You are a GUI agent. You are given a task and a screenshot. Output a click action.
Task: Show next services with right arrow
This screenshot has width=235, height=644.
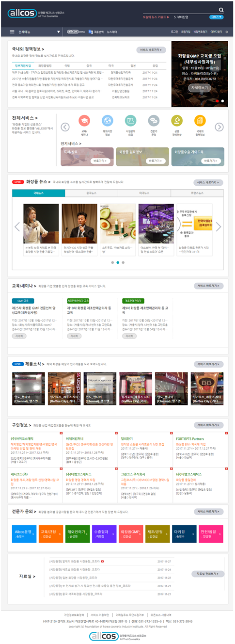219,127
